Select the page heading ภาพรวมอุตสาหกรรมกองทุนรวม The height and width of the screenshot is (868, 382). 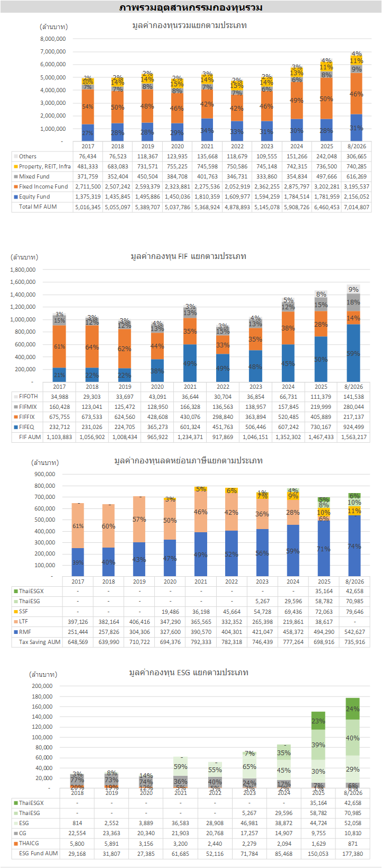click(x=191, y=7)
